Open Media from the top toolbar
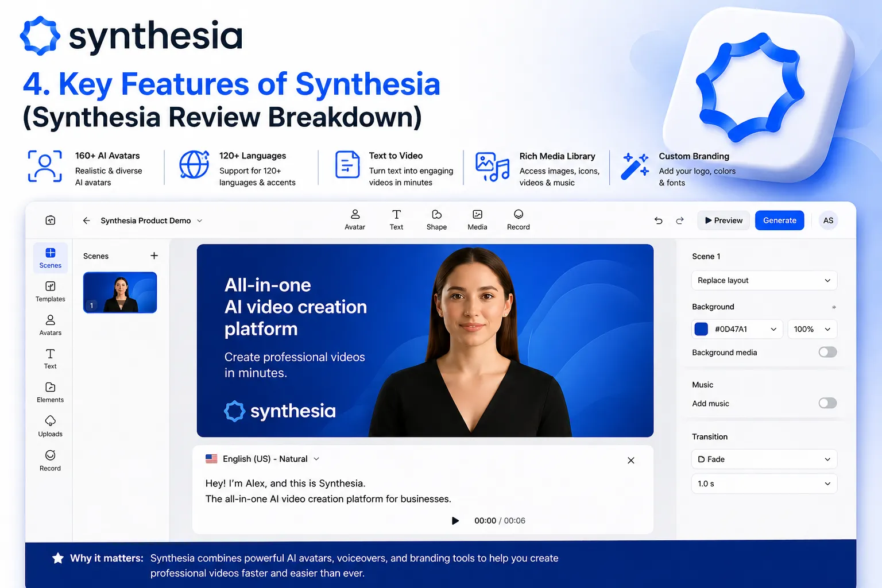Screen dimensions: 882x588 click(477, 220)
